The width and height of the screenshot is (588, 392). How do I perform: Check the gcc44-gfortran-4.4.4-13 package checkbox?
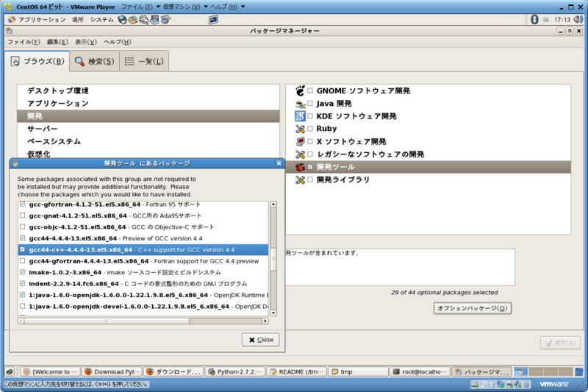tap(23, 260)
